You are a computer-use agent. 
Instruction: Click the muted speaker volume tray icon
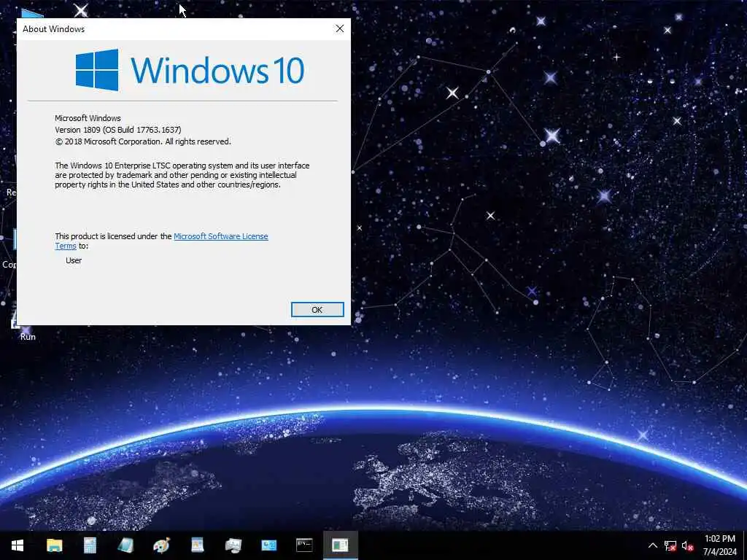click(x=687, y=545)
